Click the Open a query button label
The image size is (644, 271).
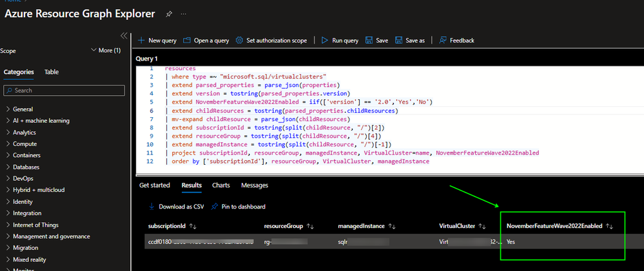click(211, 41)
